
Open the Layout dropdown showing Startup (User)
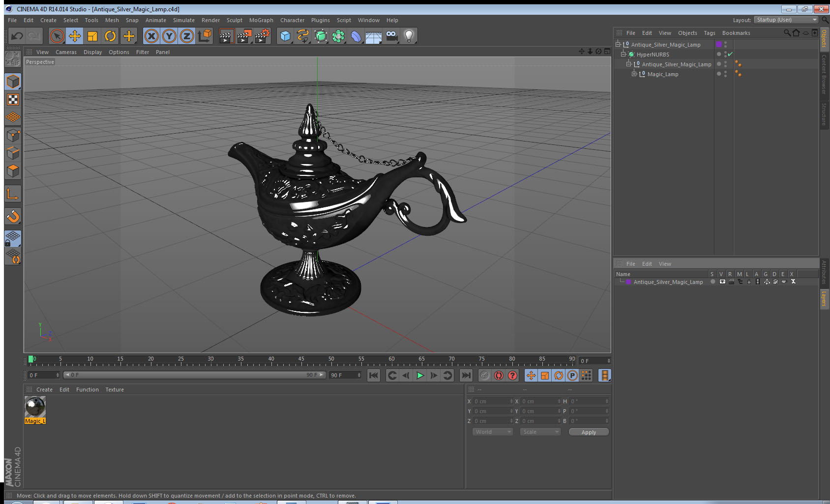click(x=786, y=20)
